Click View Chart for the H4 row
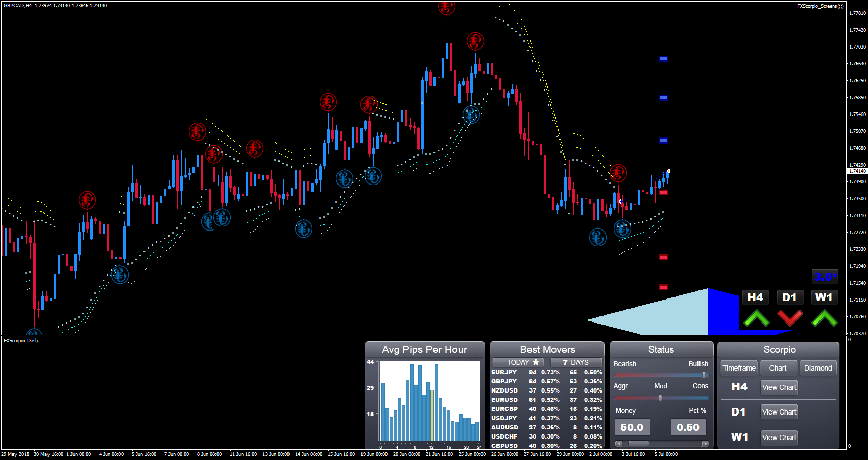 (779, 387)
